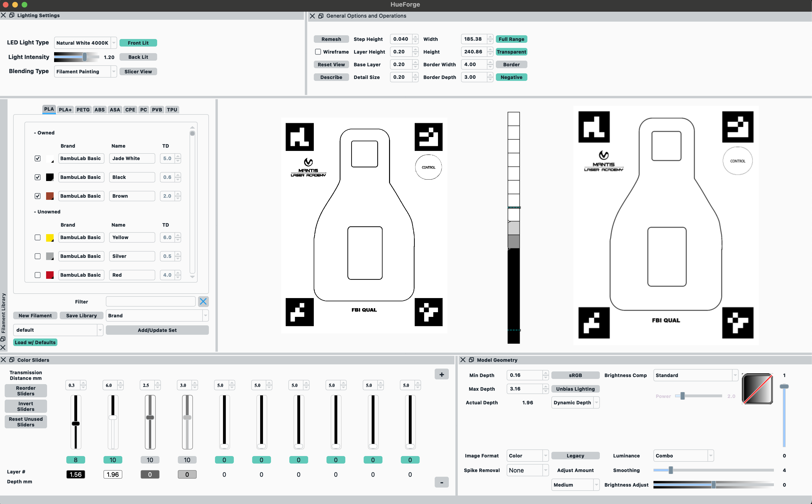Screen dimensions: 812x504
Task: Click the Jade White color swatch
Action: 50,158
